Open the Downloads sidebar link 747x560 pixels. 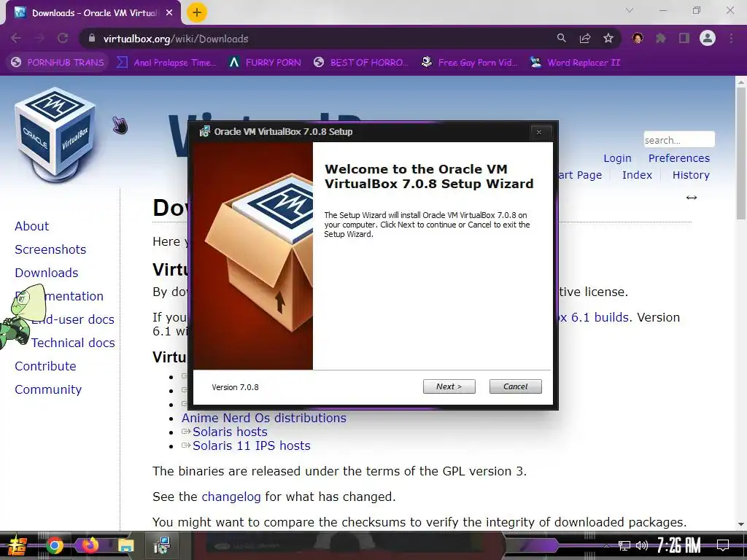point(46,273)
